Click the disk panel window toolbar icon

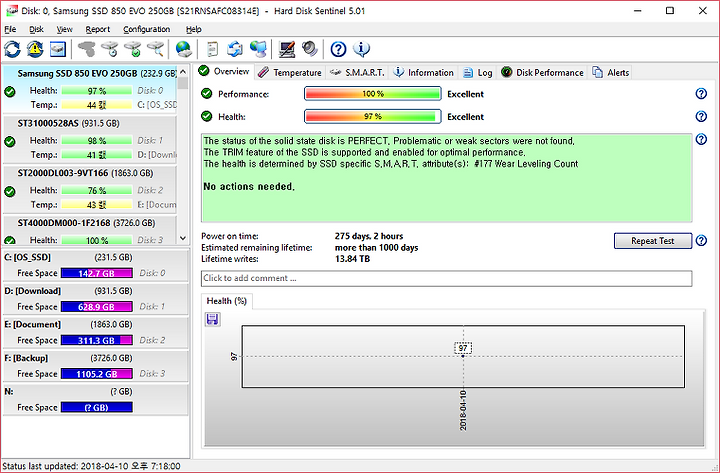[57, 49]
